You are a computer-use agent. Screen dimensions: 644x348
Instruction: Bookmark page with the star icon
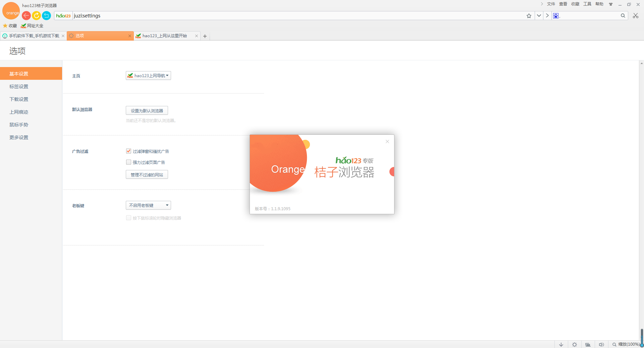529,16
